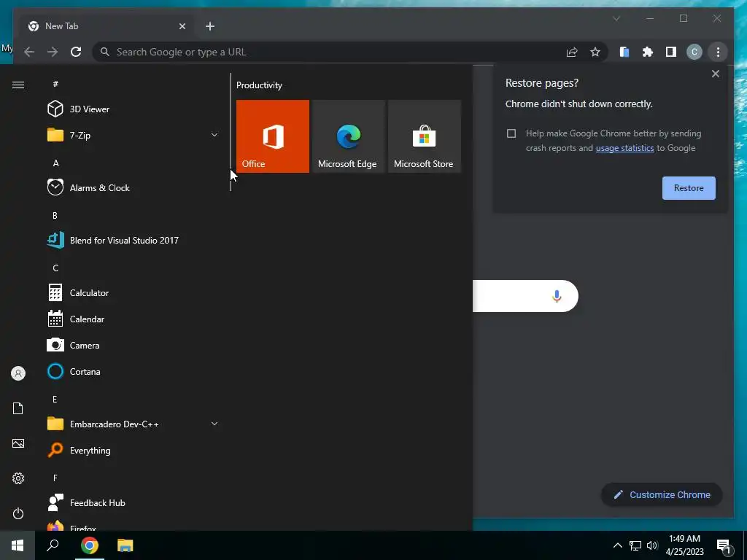Bookmark this tab with the star icon
Image resolution: width=747 pixels, height=560 pixels.
pos(595,52)
